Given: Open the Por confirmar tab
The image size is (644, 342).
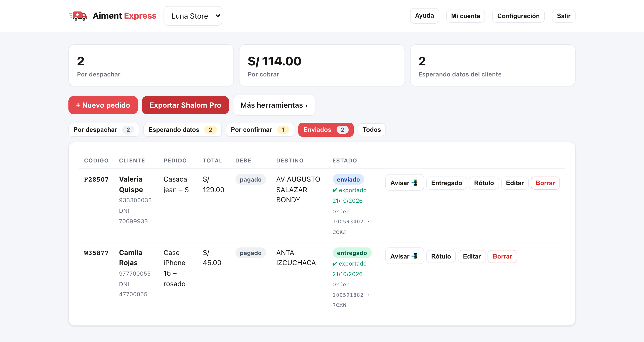Looking at the screenshot, I should coord(260,130).
